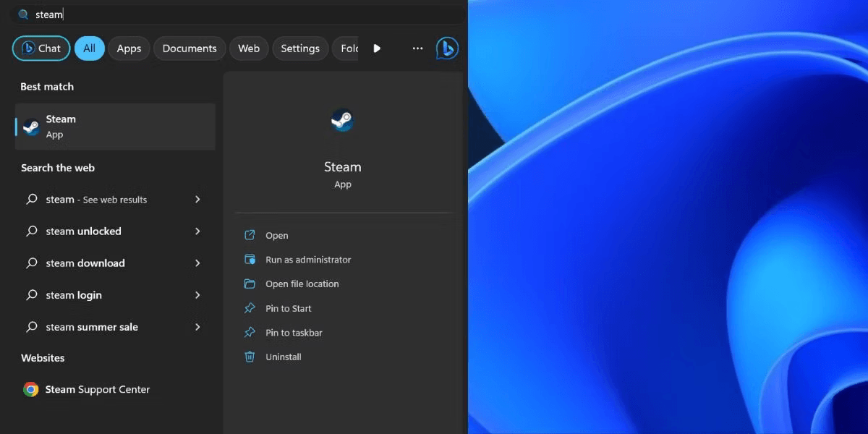Expand the 'steam unlocked' suggestion chevron
This screenshot has height=434, width=868.
197,231
